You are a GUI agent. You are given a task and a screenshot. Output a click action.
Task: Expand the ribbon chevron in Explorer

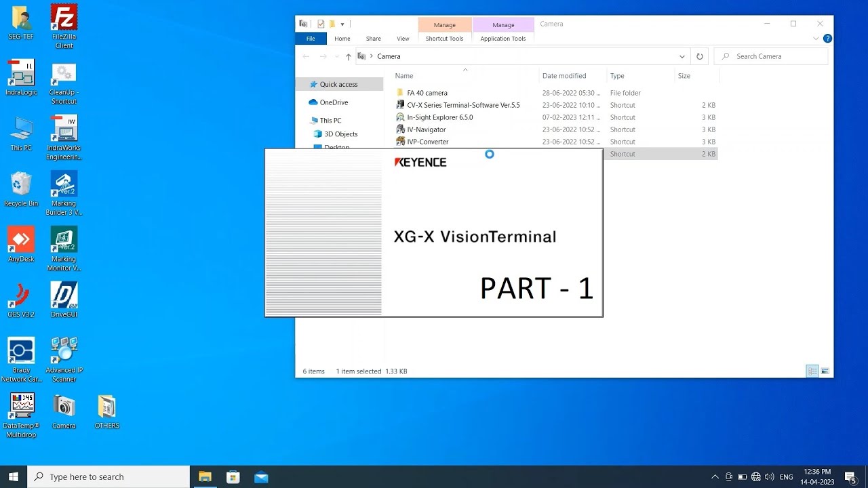(x=816, y=39)
